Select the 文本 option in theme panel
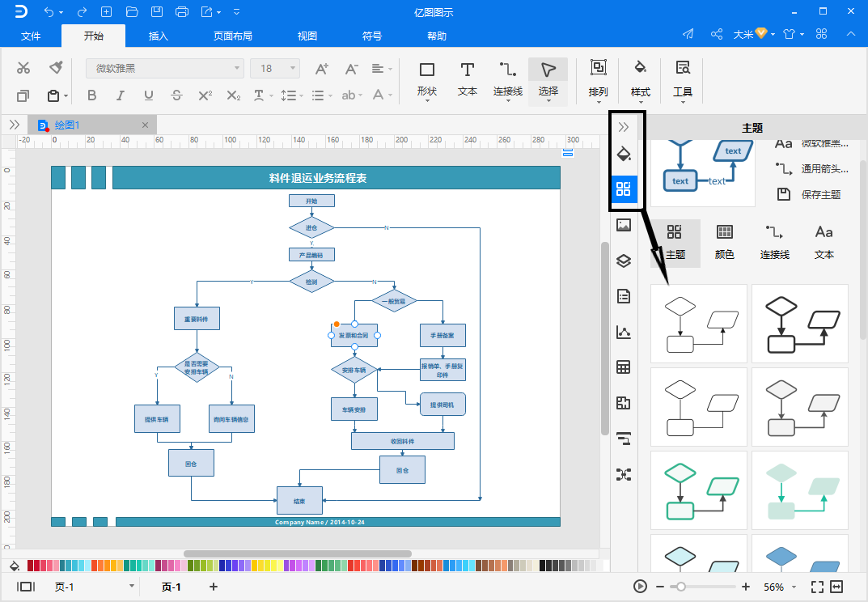Image resolution: width=868 pixels, height=602 pixels. point(824,243)
